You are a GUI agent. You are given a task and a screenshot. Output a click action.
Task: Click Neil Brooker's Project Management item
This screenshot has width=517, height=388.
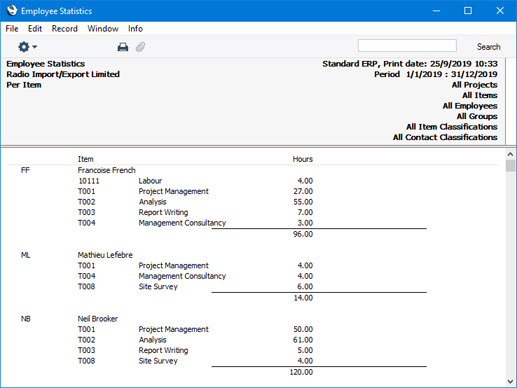[174, 329]
